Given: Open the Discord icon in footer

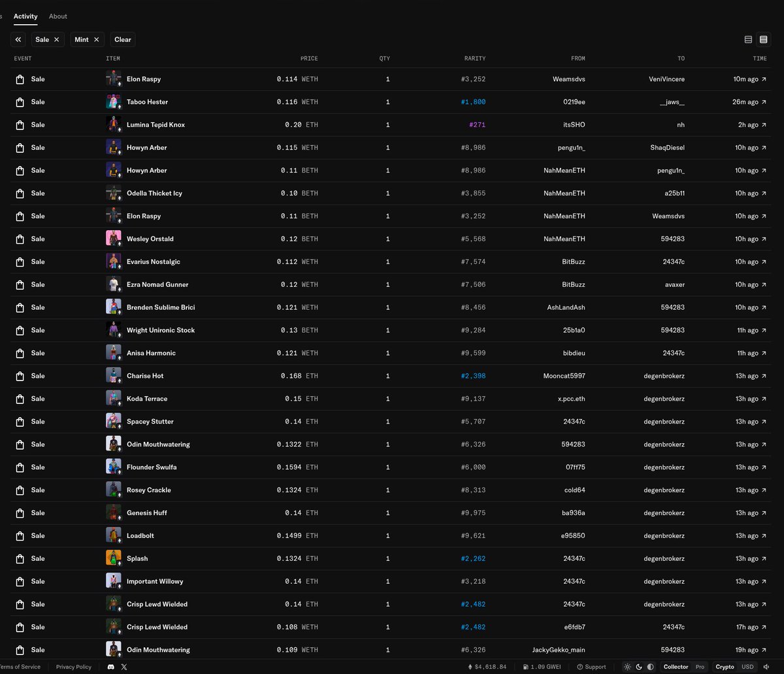Looking at the screenshot, I should (x=111, y=667).
